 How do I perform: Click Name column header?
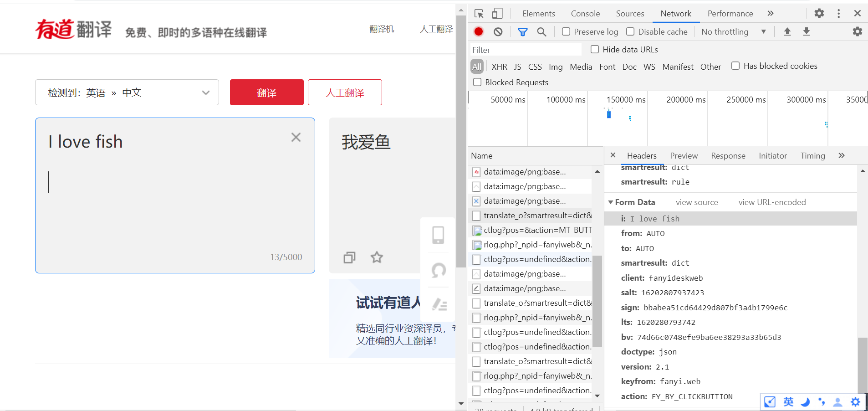tap(481, 155)
